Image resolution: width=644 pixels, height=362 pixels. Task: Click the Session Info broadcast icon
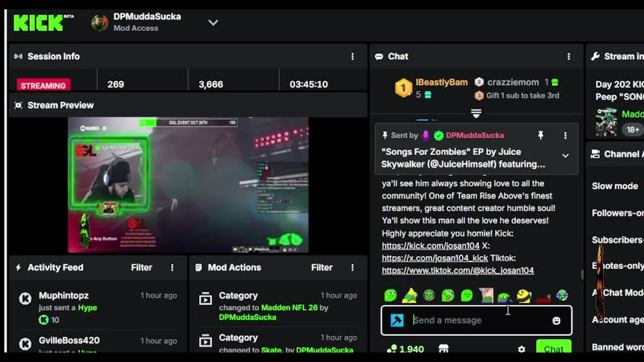coord(19,56)
